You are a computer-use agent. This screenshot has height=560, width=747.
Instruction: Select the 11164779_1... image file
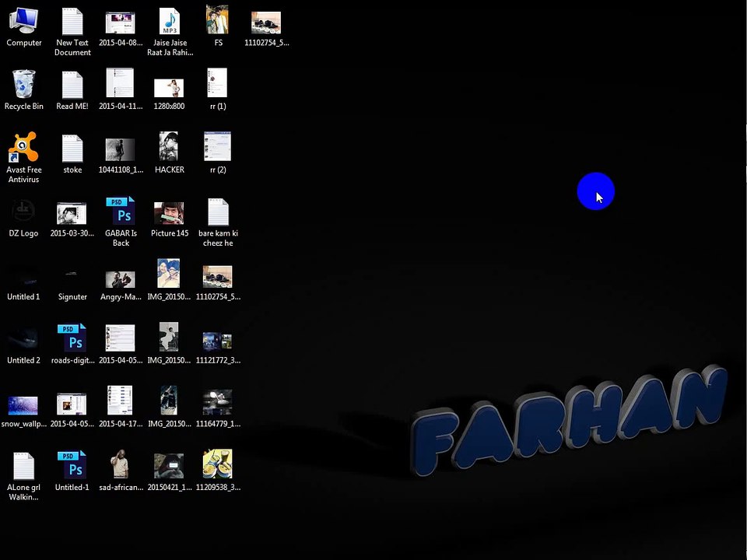point(218,408)
